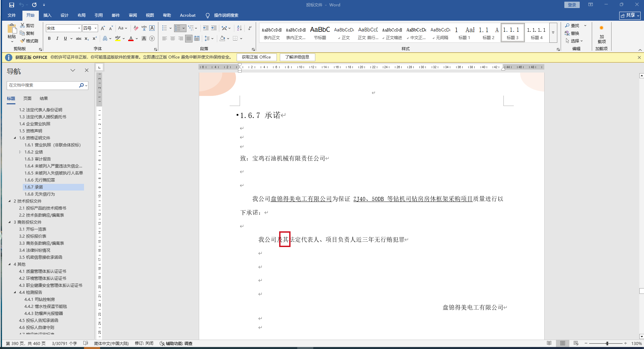The width and height of the screenshot is (644, 349).
Task: Click the character border icon
Action: 152,28
